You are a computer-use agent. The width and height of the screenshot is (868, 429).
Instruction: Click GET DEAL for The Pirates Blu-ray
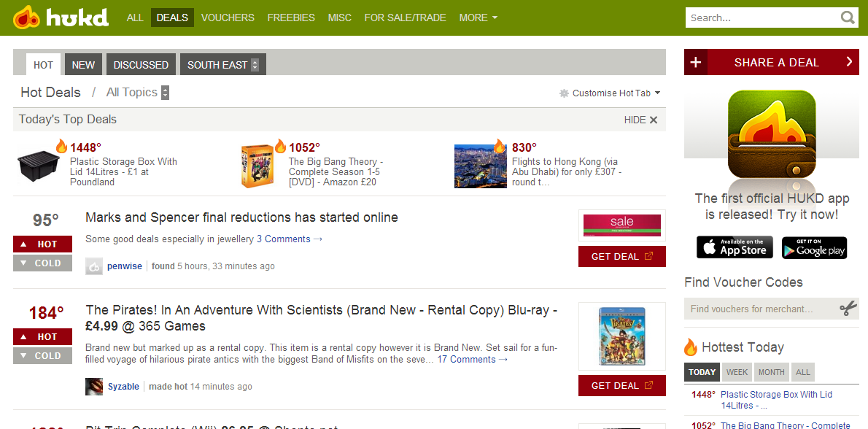tap(621, 386)
